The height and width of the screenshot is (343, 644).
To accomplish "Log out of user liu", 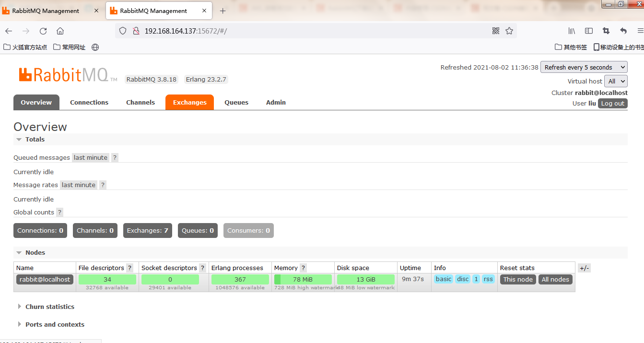I will [x=613, y=103].
